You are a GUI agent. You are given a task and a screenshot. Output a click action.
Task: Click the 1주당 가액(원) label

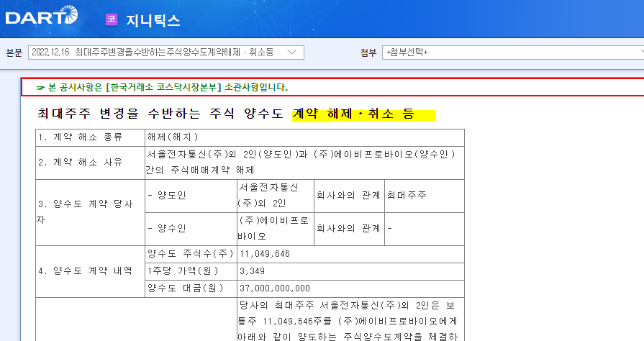(183, 271)
